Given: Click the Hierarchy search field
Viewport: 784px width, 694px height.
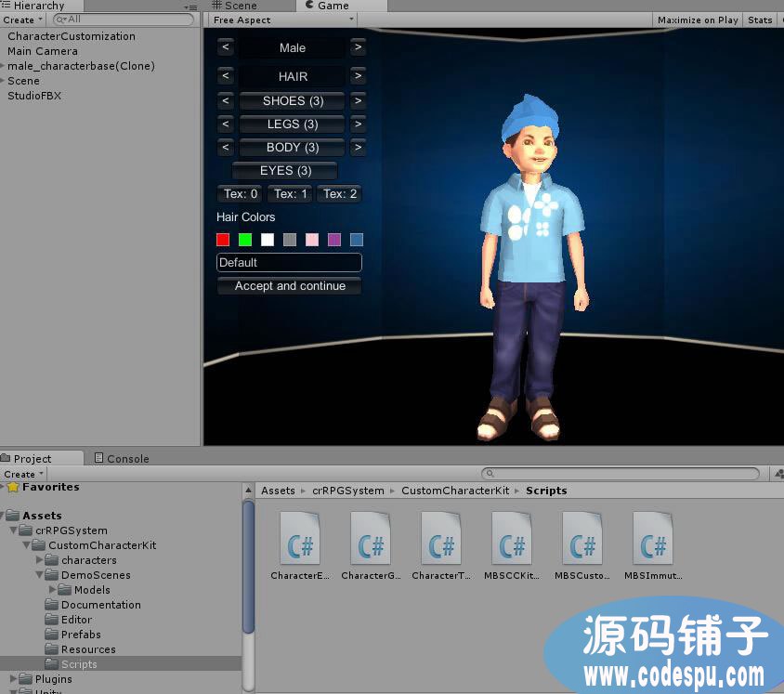Looking at the screenshot, I should point(124,20).
